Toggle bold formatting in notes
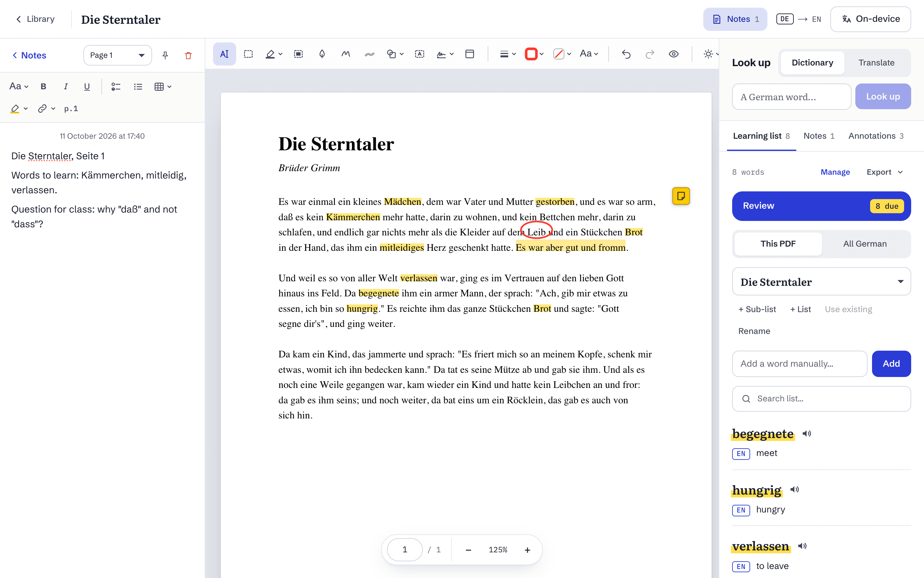Viewport: 924px width, 578px height. click(x=44, y=86)
